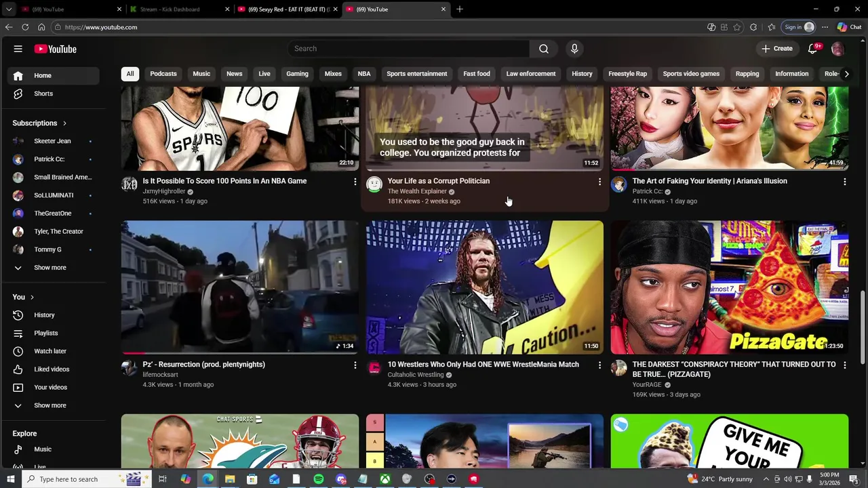Show more category chips with the right arrow
This screenshot has height=488, width=868.
[x=846, y=74]
